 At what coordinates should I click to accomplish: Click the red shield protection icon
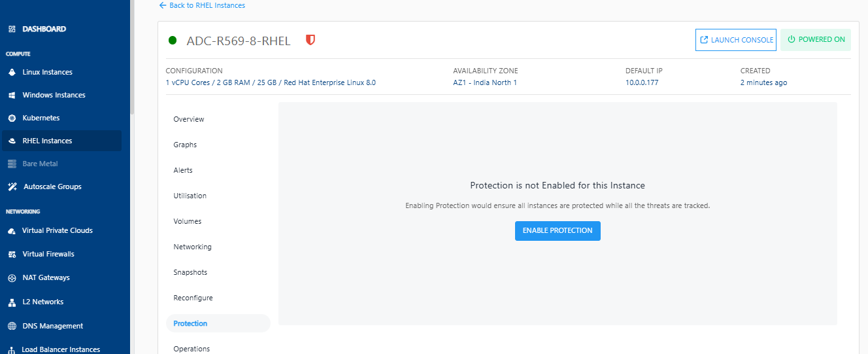point(310,40)
